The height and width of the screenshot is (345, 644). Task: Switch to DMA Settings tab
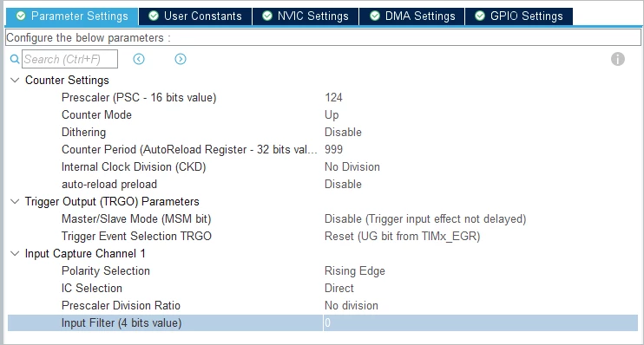(412, 16)
